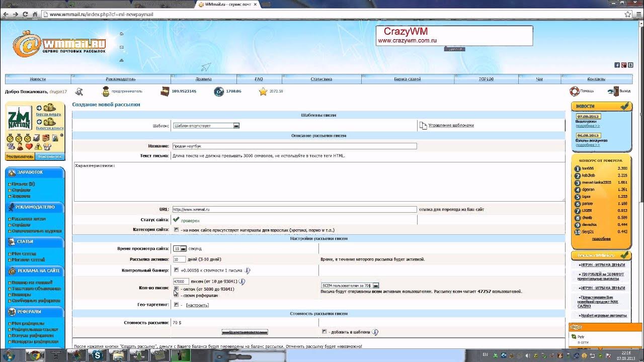Toggle the adult materials site category checkbox
Image resolution: width=644 pixels, height=362 pixels.
176,230
